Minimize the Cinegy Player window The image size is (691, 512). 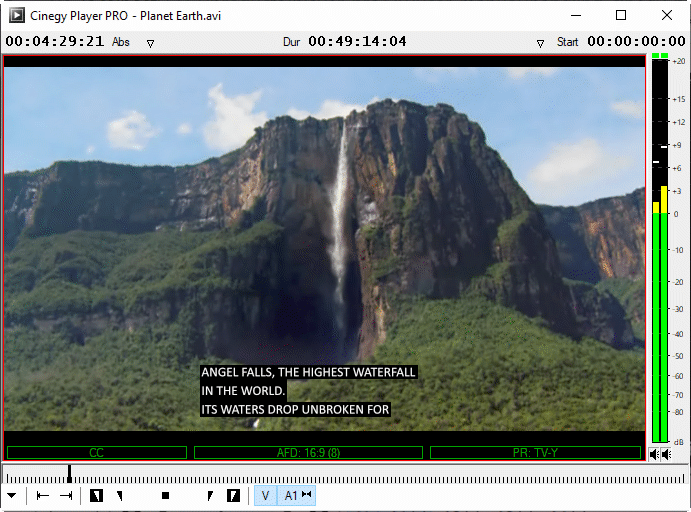click(576, 15)
